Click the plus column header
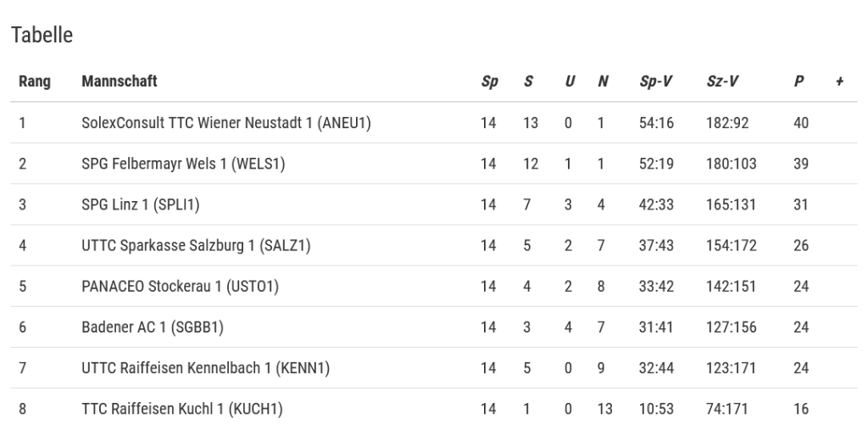 [839, 81]
